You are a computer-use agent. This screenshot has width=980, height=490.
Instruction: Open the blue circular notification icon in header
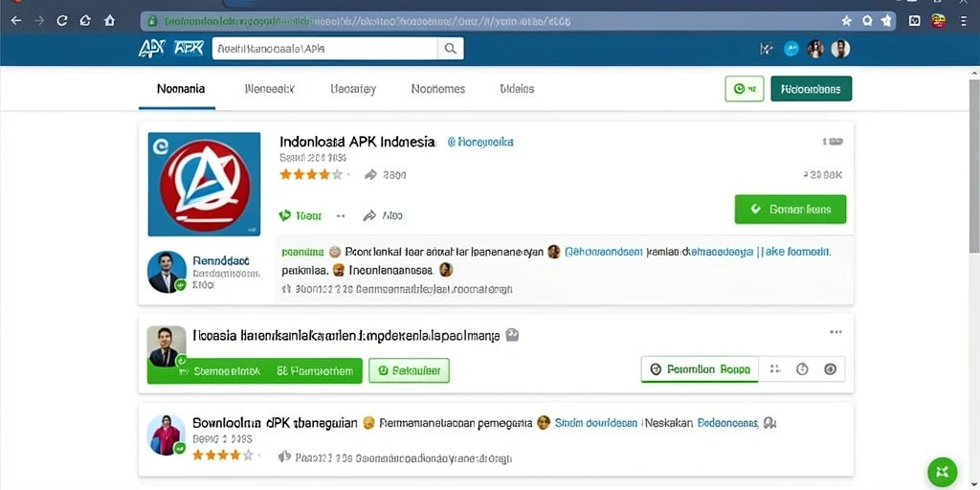point(791,49)
